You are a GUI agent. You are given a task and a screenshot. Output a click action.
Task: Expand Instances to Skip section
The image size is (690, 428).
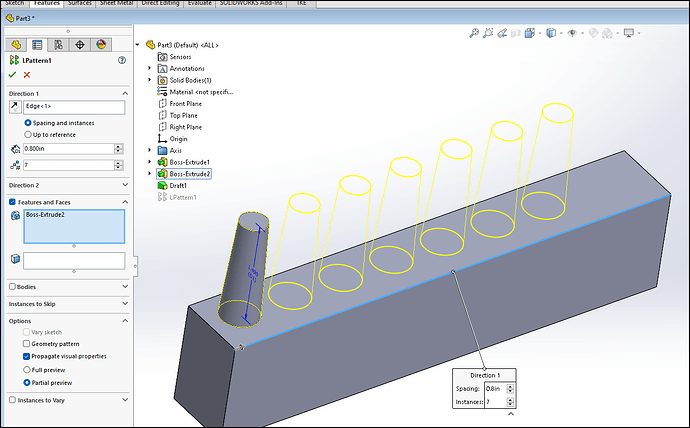(125, 304)
